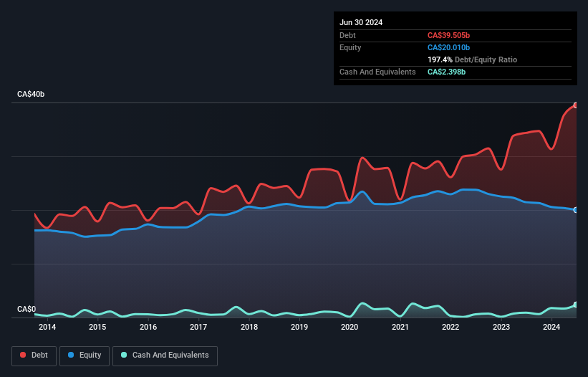Click the CA$0 axis label
Viewport: 588px width, 377px height.
(x=26, y=309)
